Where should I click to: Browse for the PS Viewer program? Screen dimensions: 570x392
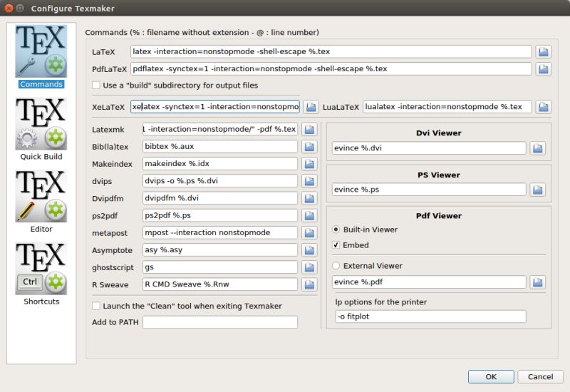538,190
